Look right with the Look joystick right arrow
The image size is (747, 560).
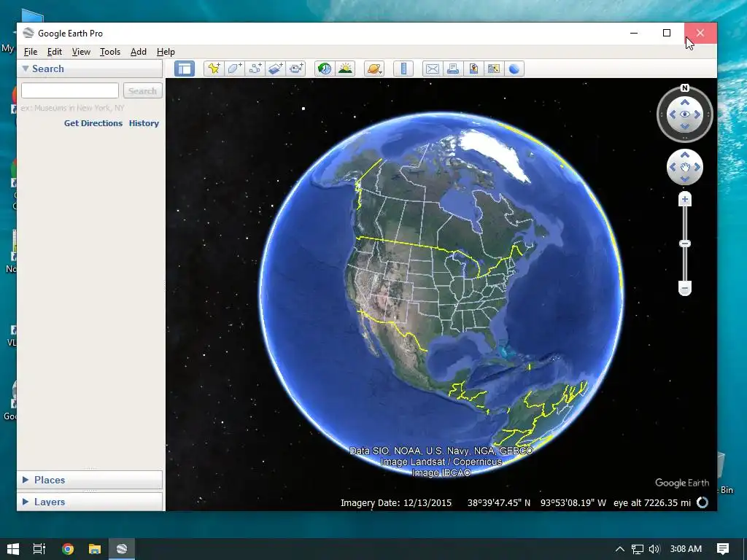pos(697,114)
